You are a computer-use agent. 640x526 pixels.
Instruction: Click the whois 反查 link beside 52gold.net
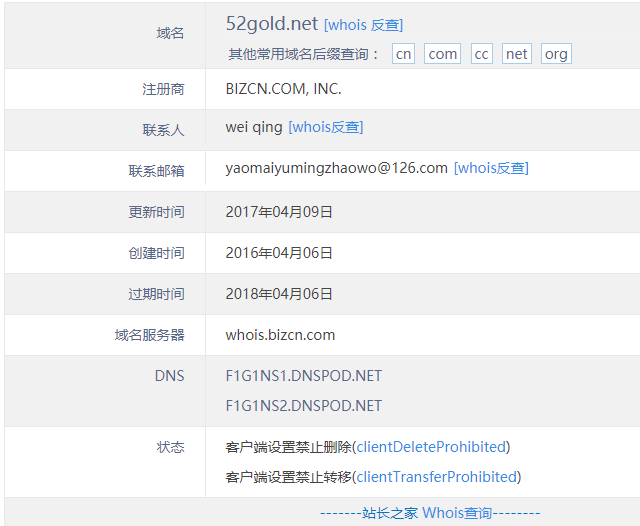(363, 25)
